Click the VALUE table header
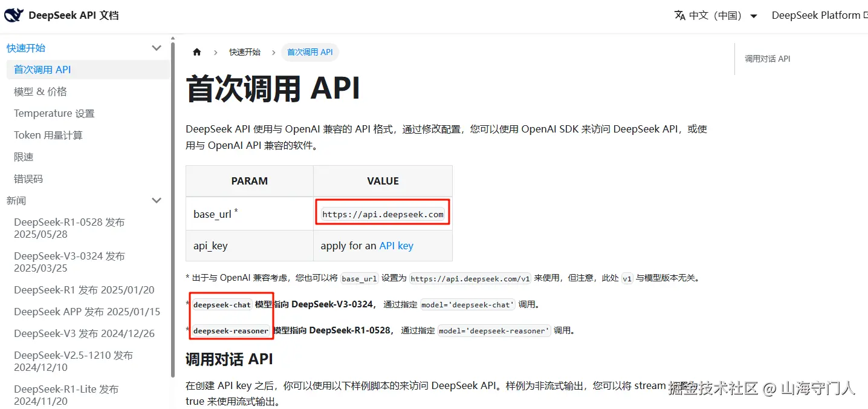The width and height of the screenshot is (868, 409). pos(383,181)
